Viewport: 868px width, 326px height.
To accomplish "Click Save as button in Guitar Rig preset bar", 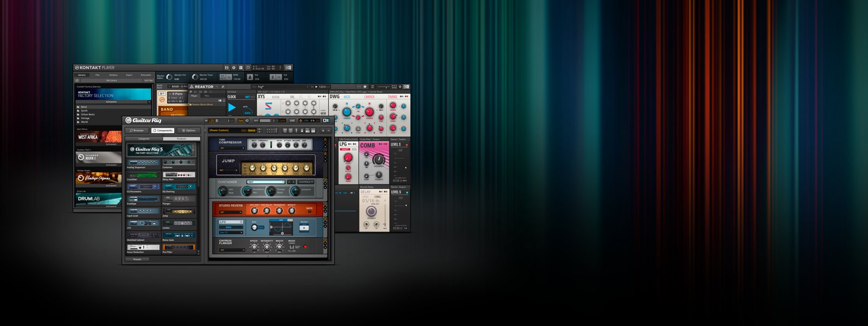I will tap(251, 130).
